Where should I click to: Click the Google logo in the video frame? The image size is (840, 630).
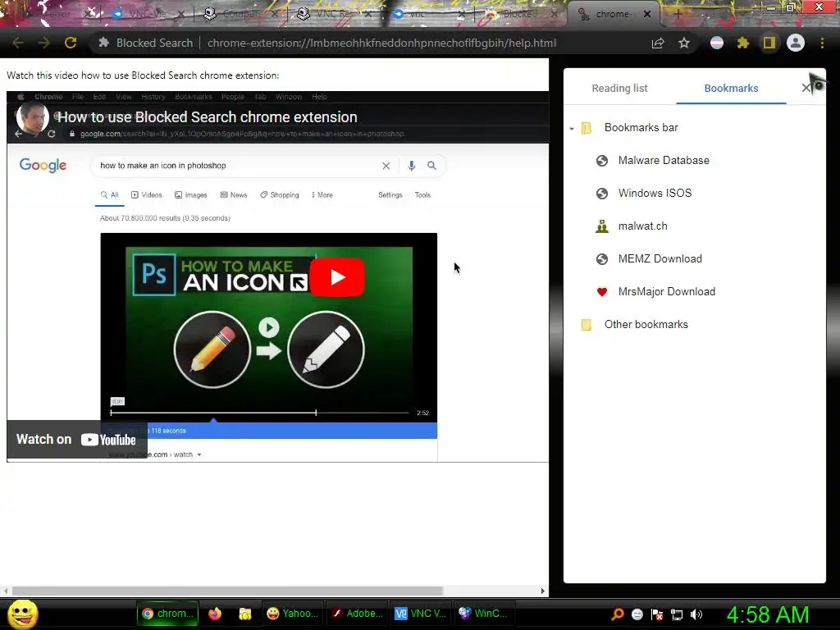click(x=43, y=165)
